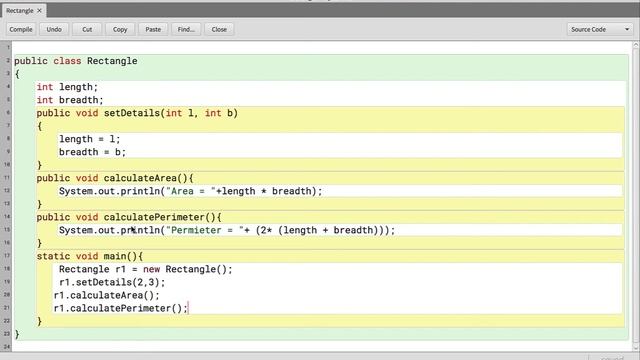Close the Rectangle tab with its X

40,11
